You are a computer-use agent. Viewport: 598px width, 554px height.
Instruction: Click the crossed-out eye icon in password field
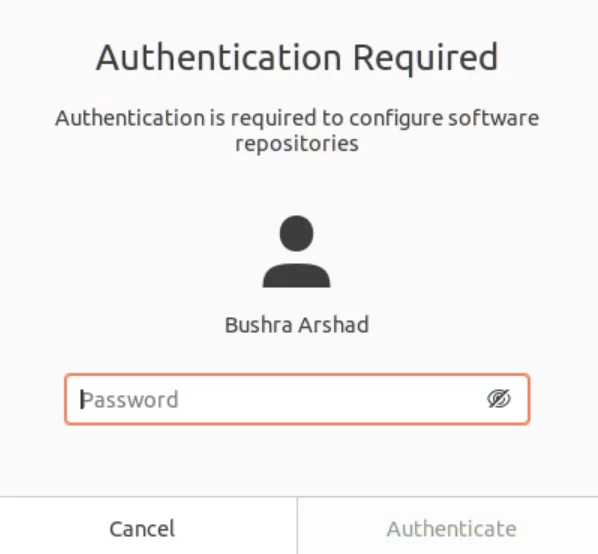499,399
